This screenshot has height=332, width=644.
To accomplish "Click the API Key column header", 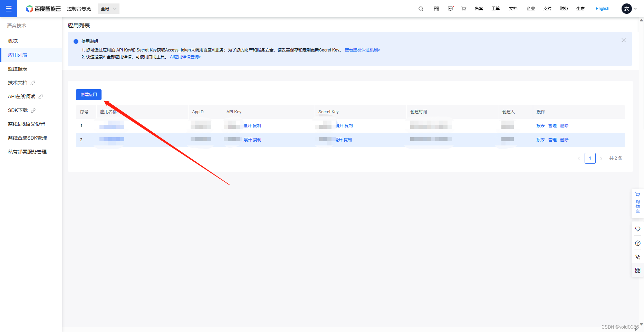I will (234, 112).
